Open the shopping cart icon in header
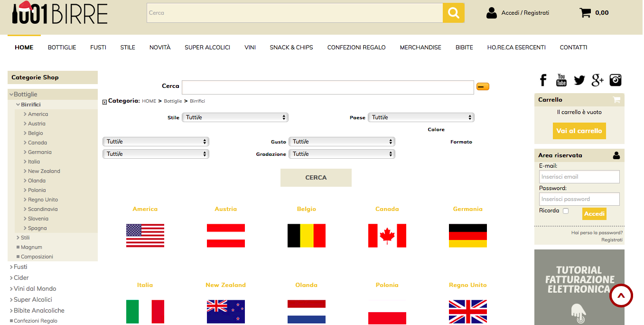The height and width of the screenshot is (325, 644). pos(585,13)
